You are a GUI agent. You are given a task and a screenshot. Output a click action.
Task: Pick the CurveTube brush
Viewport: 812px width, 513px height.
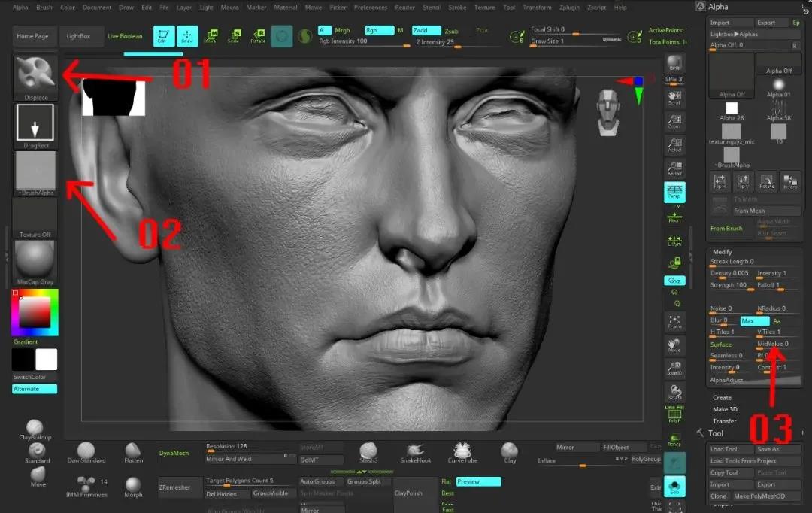[x=462, y=452]
